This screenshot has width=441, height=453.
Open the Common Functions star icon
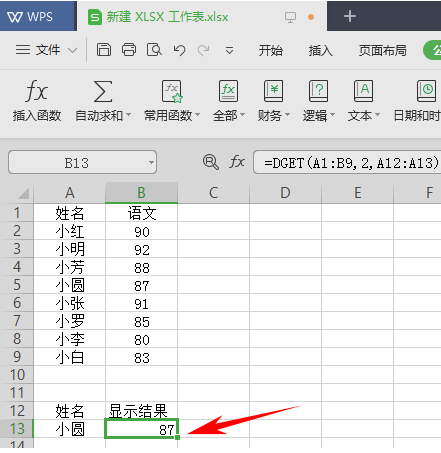tap(172, 91)
